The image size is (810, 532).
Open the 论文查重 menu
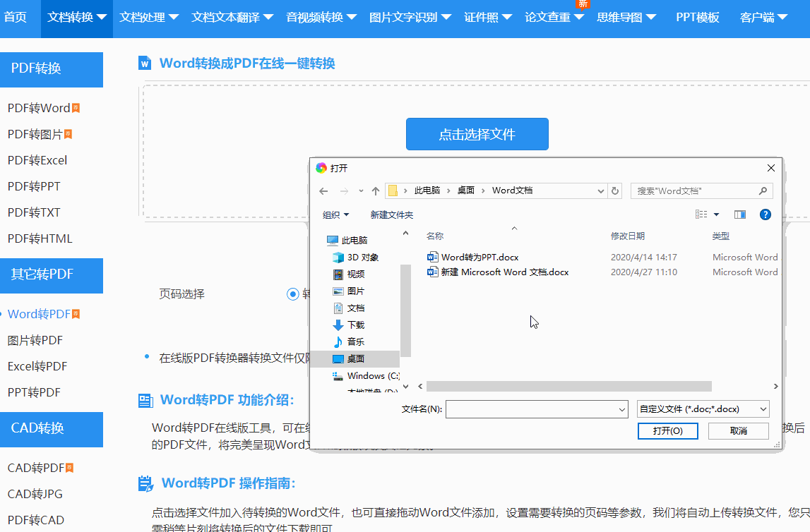tap(554, 18)
